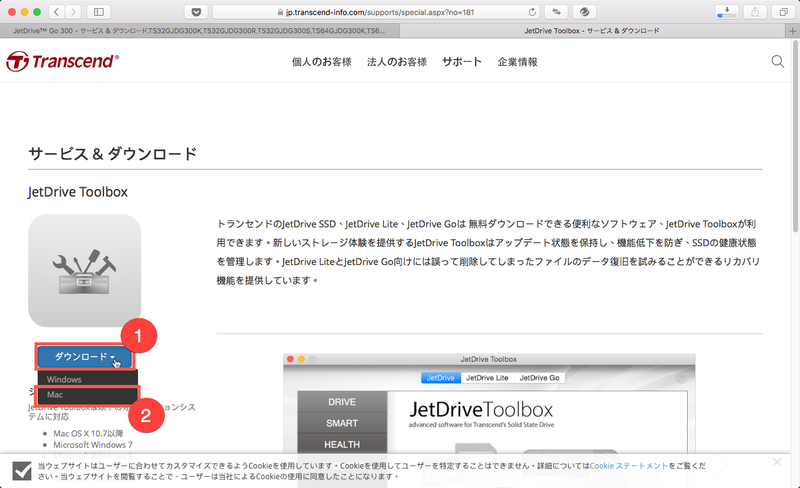
Task: Open the Safari downloads list
Action: coord(727,12)
